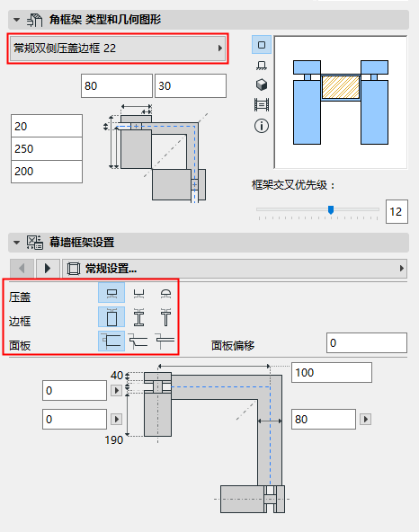Click the frame settings panel icon beside 幕墙框架设置
The image size is (419, 532).
pos(35,243)
